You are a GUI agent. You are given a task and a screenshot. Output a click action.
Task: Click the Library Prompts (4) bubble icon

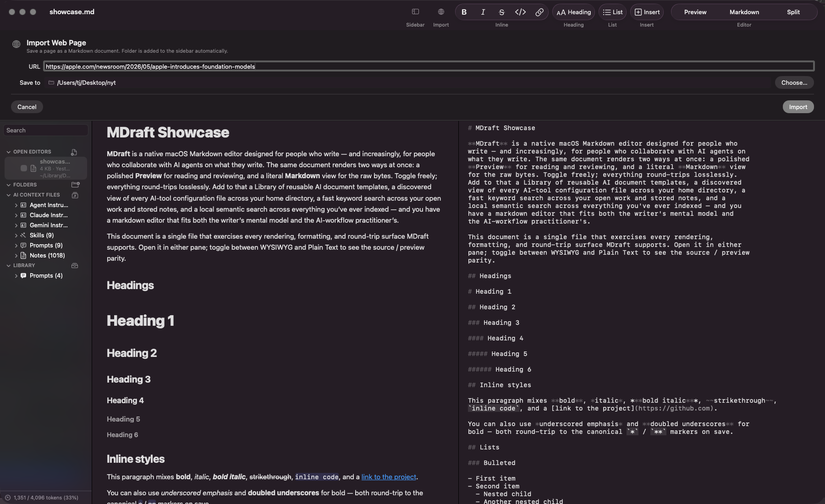click(x=23, y=275)
